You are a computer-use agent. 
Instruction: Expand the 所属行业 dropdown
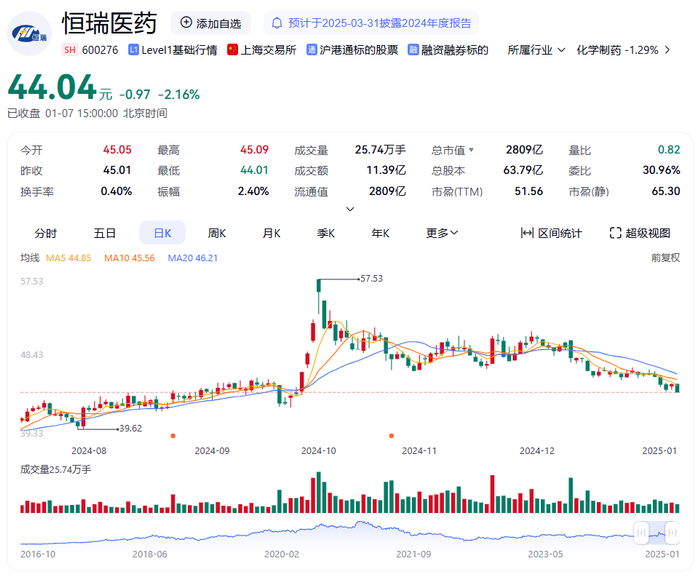click(x=536, y=50)
